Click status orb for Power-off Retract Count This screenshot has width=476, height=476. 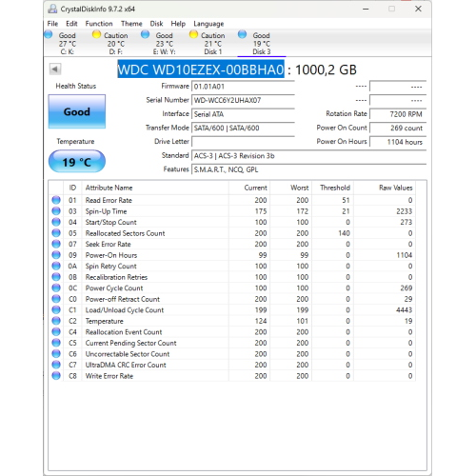[56, 299]
